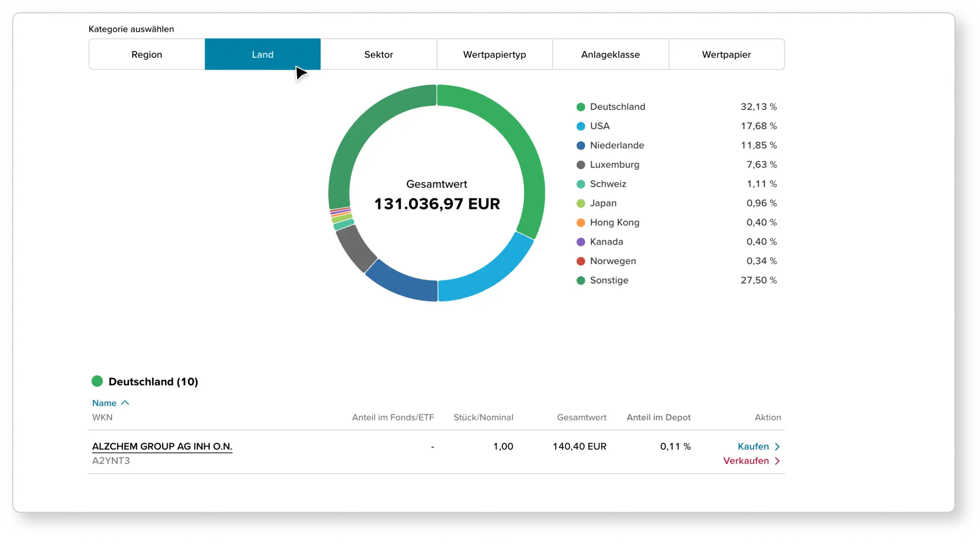The height and width of the screenshot is (544, 980).
Task: Click the purple Kanada legend dot
Action: point(580,242)
